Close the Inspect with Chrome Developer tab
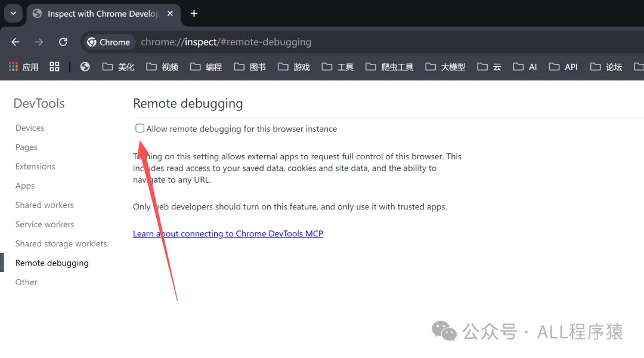644x358 pixels. pyautogui.click(x=170, y=14)
